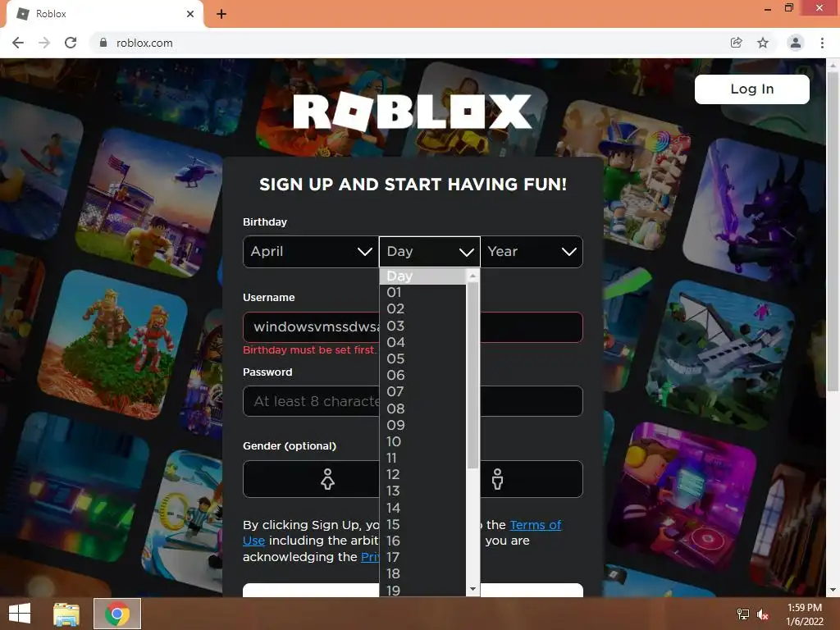The width and height of the screenshot is (840, 630).
Task: Minimize the Chrome window
Action: tap(768, 8)
